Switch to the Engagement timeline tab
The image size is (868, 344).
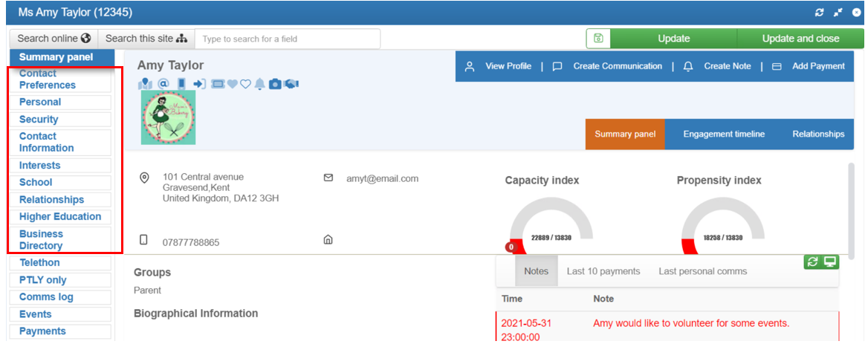[723, 134]
